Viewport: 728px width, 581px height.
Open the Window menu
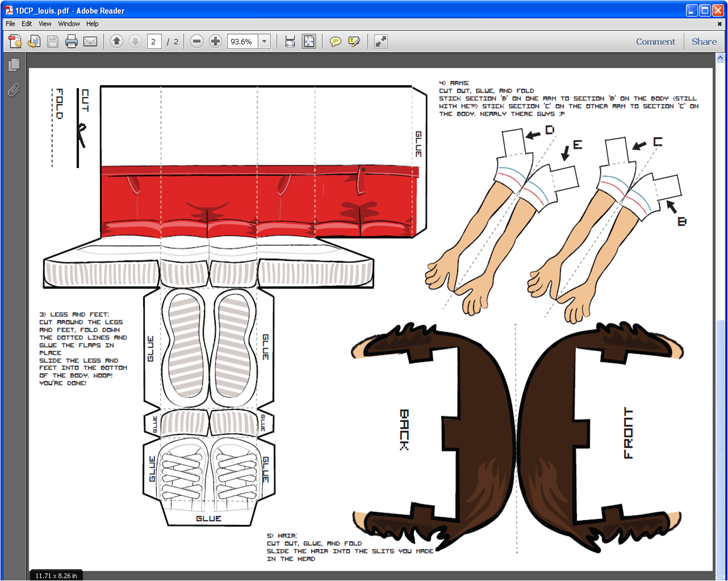[x=69, y=24]
